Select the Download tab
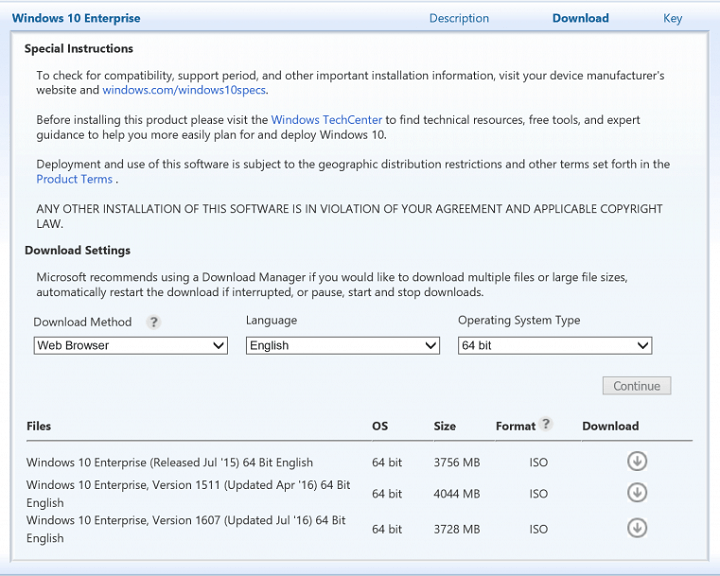 point(580,18)
